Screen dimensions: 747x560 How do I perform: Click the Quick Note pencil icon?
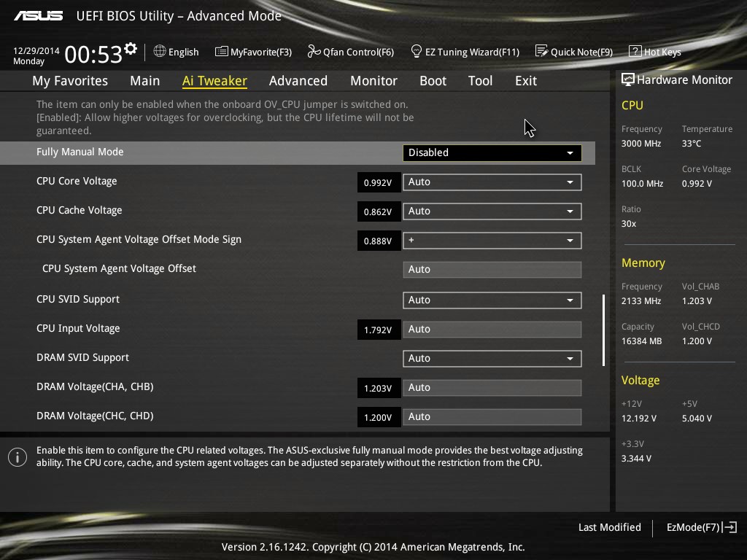point(542,51)
